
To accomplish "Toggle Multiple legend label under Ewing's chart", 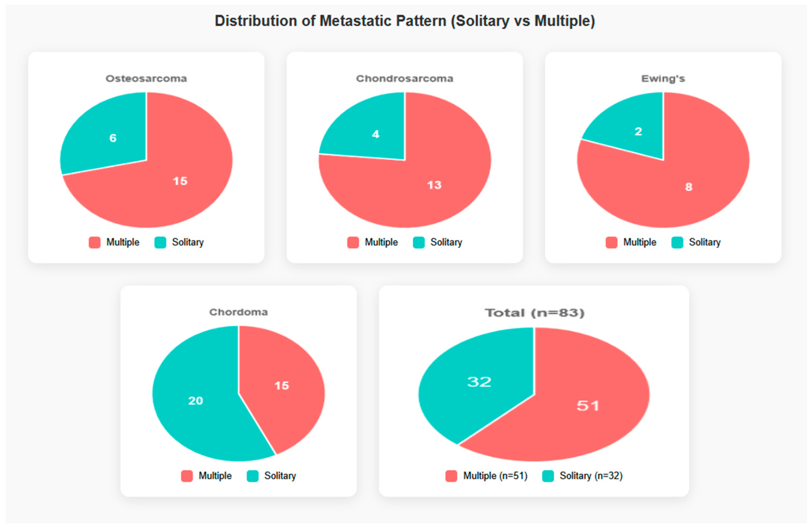I will click(640, 242).
